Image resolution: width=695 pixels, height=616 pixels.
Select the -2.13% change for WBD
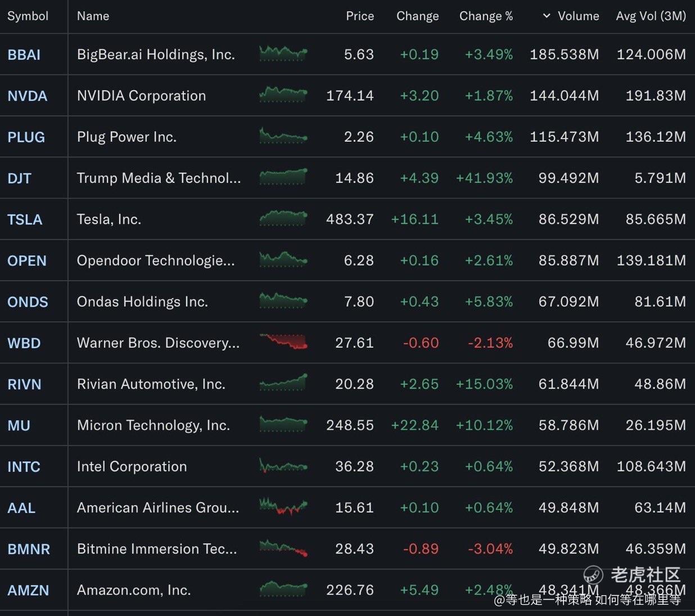click(490, 343)
